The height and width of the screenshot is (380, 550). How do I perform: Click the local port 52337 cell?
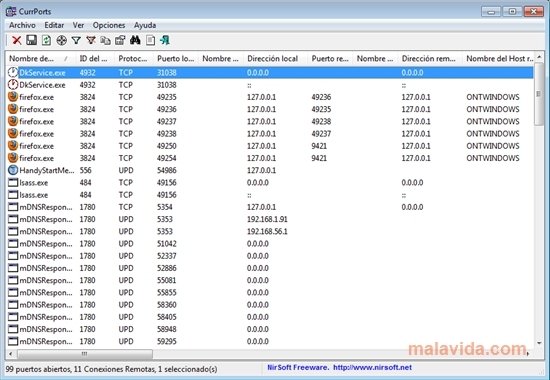pyautogui.click(x=167, y=256)
